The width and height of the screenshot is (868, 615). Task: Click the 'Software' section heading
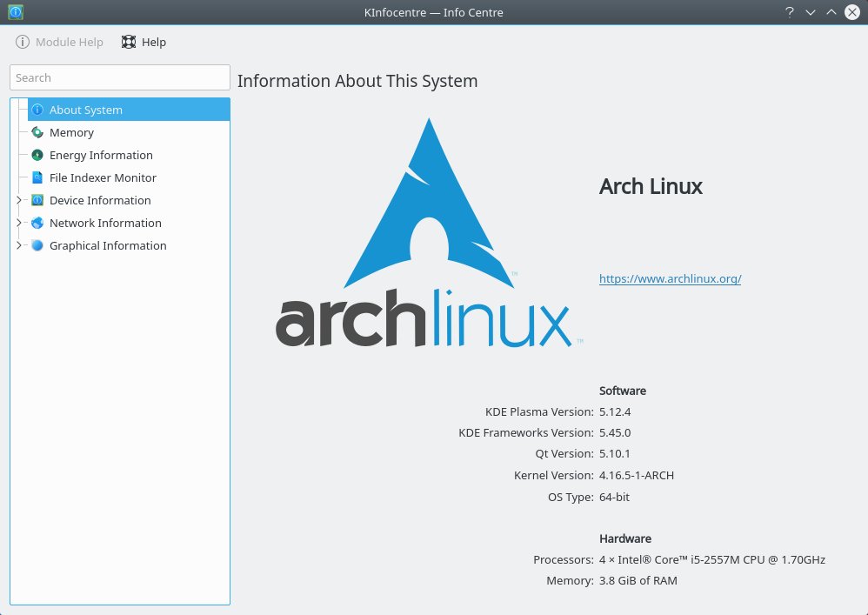pos(622,391)
